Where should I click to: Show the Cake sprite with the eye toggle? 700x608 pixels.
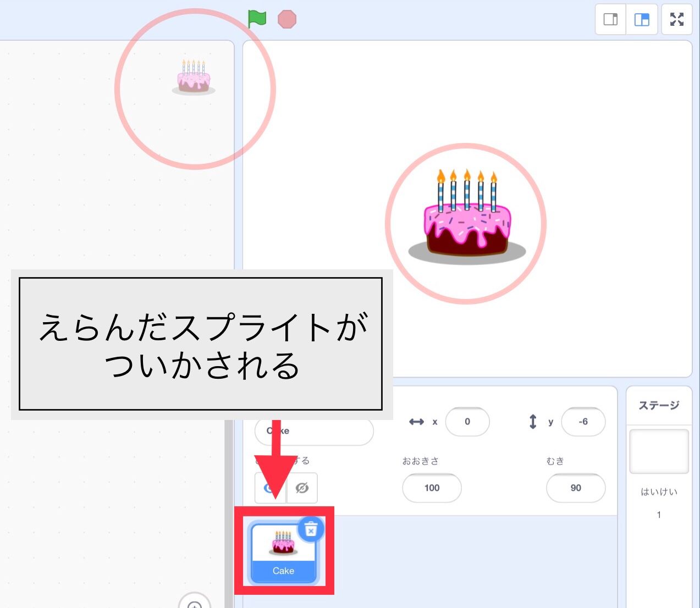pyautogui.click(x=269, y=488)
